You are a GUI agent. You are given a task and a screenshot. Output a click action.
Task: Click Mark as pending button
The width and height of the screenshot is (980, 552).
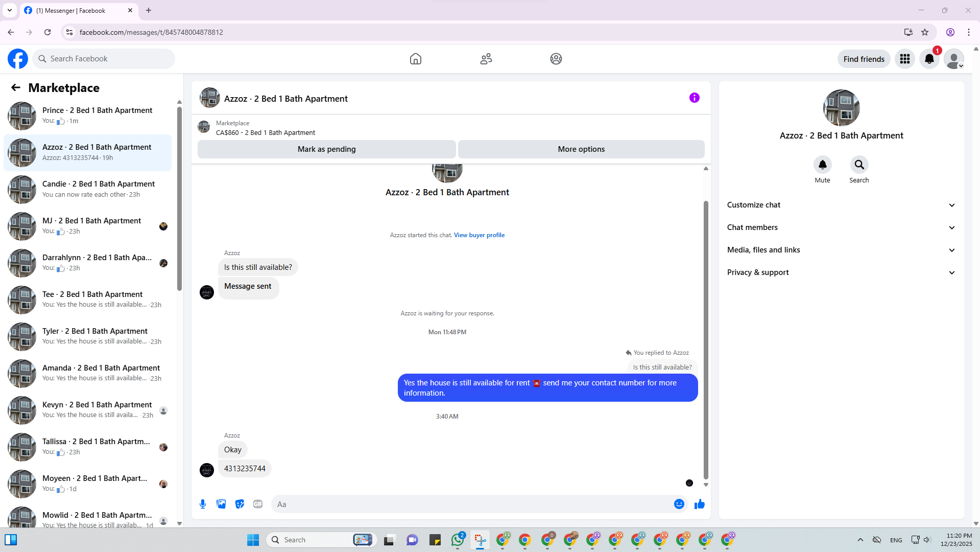(327, 149)
